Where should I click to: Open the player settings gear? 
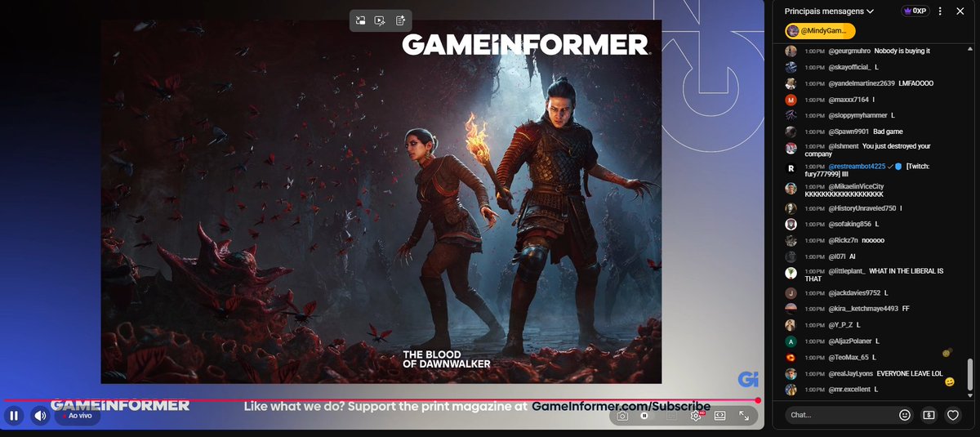pyautogui.click(x=696, y=416)
